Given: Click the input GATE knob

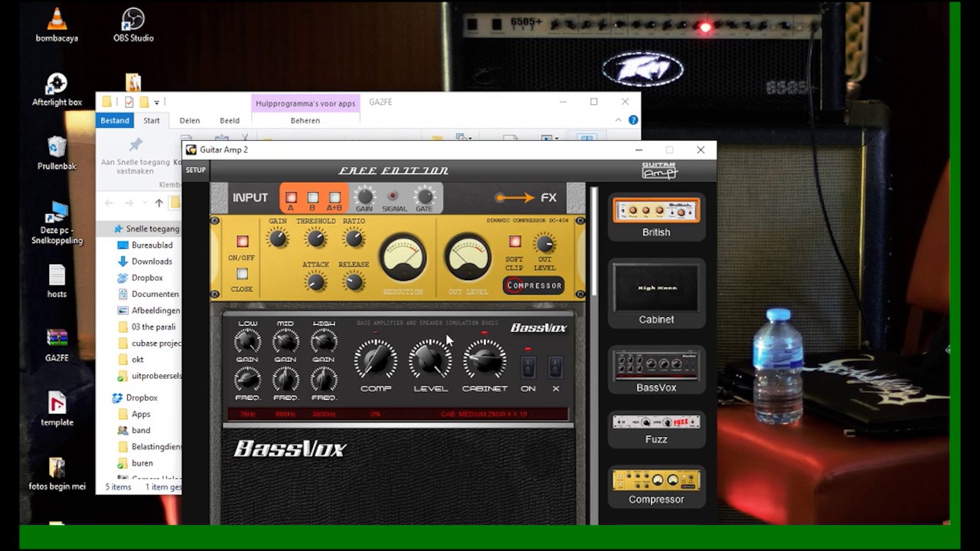Looking at the screenshot, I should click(424, 195).
